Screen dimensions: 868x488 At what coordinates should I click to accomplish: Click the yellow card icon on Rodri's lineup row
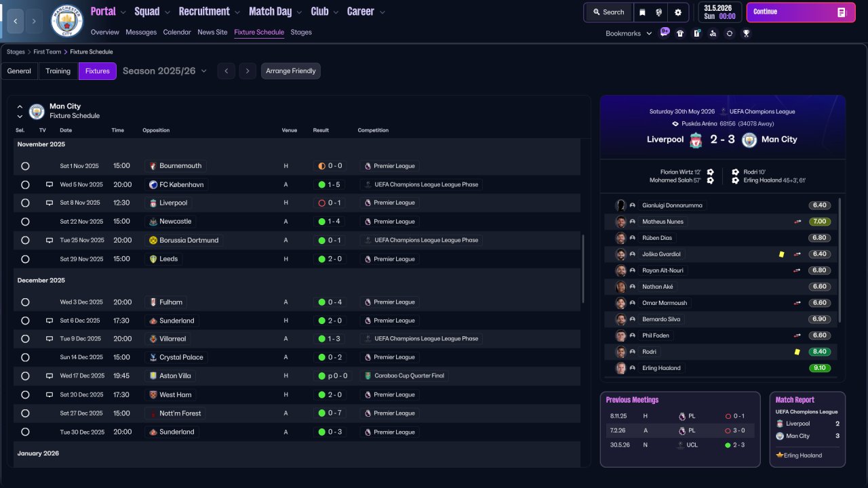[x=797, y=352]
